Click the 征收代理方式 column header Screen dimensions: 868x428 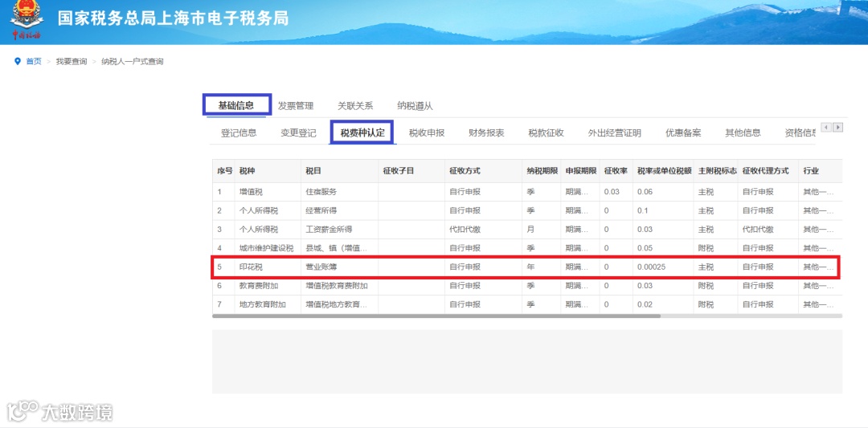(x=768, y=171)
